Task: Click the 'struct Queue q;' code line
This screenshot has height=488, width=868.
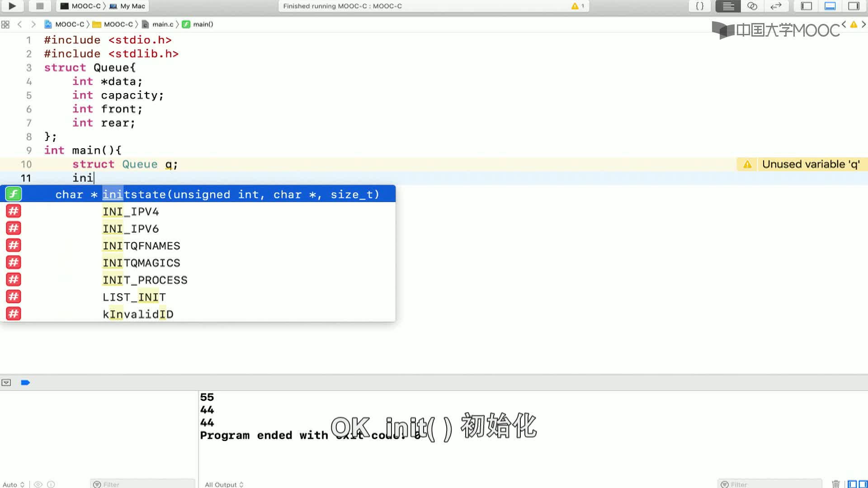Action: point(125,164)
